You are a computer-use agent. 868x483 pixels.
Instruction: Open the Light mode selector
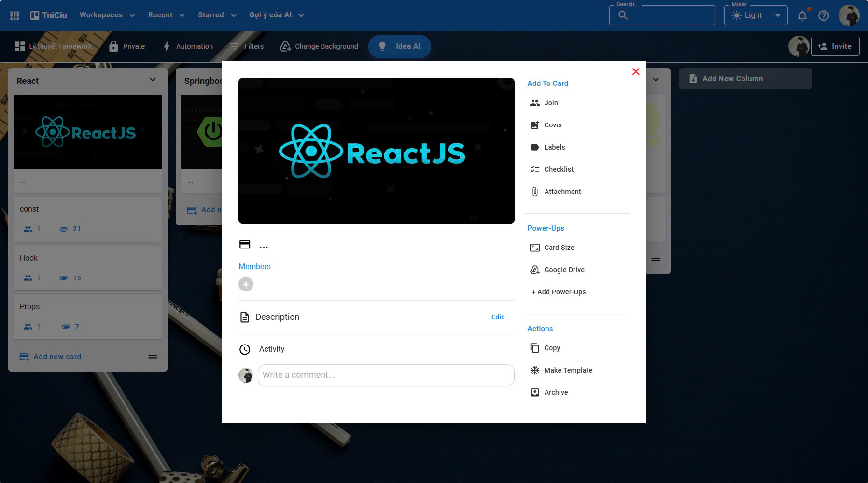coord(756,15)
